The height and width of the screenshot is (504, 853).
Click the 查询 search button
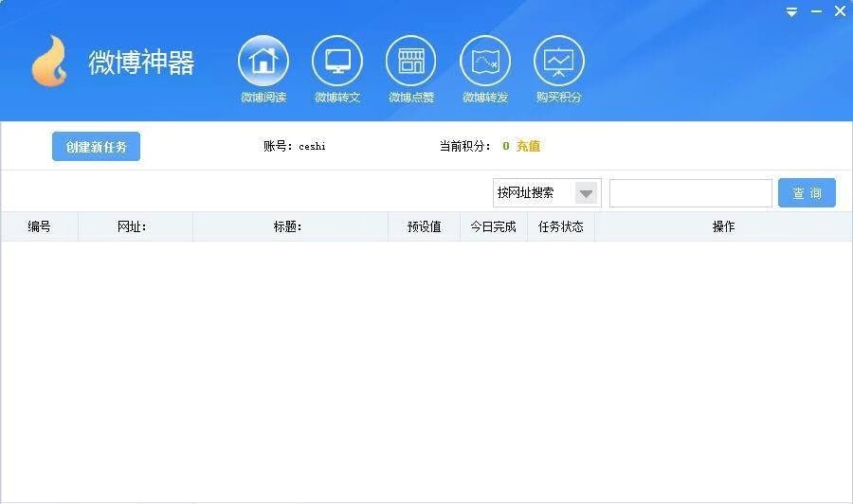point(807,192)
